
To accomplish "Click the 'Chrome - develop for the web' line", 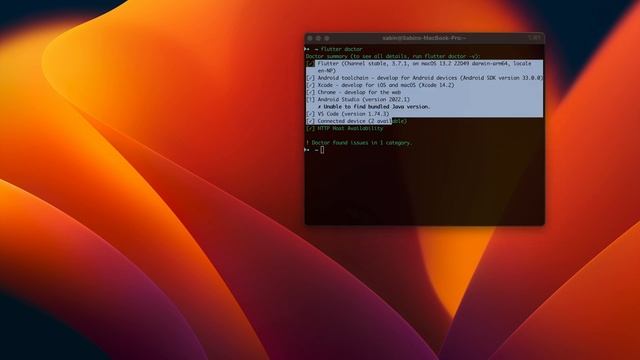I will 353,92.
